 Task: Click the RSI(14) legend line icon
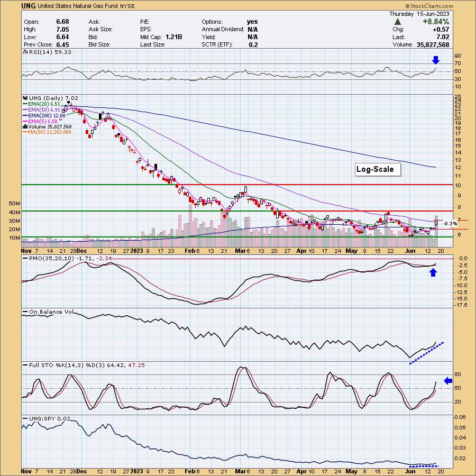pyautogui.click(x=25, y=52)
